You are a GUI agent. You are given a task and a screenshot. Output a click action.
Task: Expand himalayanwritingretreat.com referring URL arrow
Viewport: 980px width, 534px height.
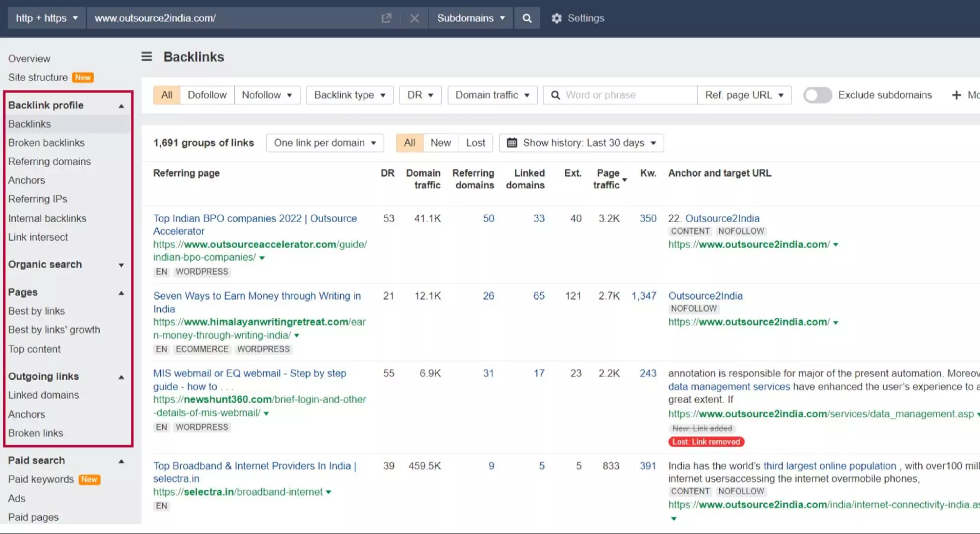(297, 336)
